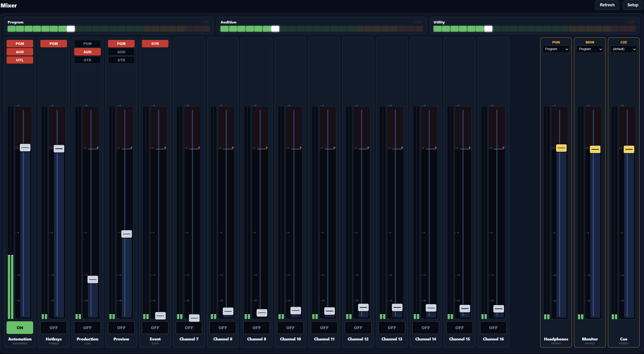This screenshot has width=644, height=354.
Task: Open the MON source dropdown
Action: click(x=590, y=49)
